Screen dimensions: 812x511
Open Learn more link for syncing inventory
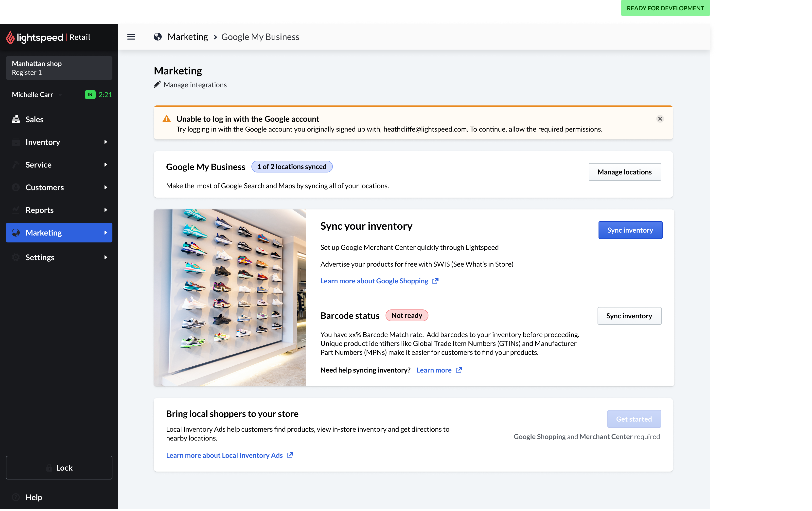coord(434,370)
